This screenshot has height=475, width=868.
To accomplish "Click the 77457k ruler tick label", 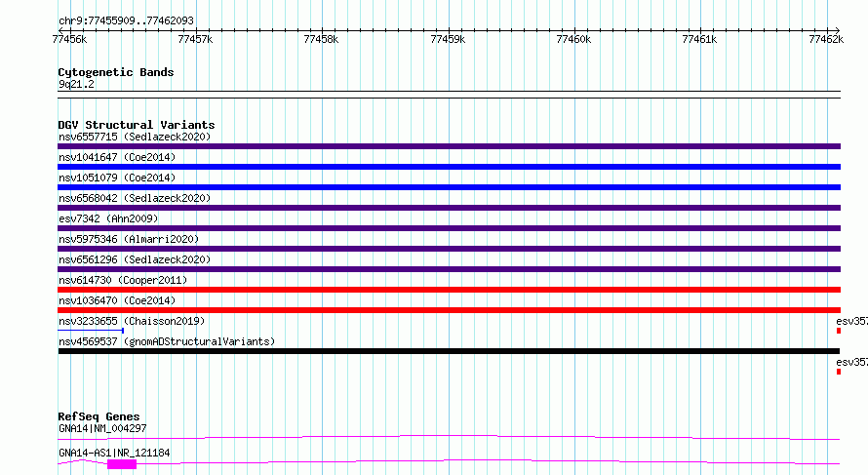I will [x=195, y=39].
